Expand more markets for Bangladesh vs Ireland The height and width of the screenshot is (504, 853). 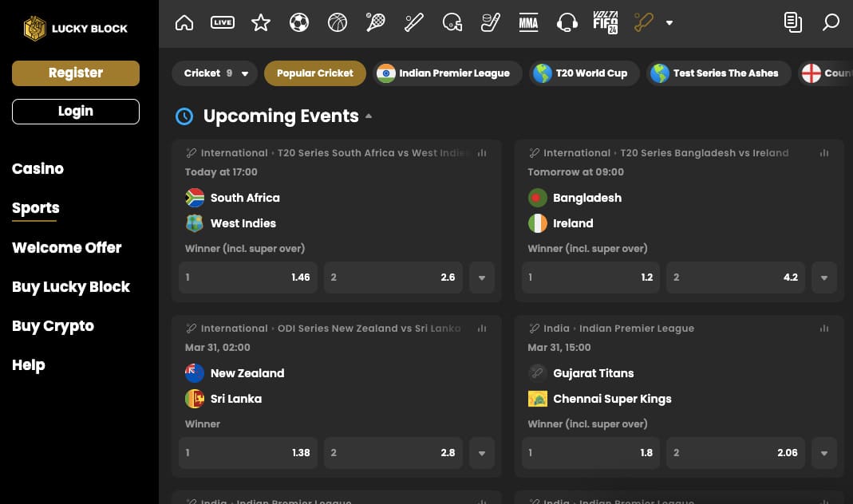(x=824, y=278)
